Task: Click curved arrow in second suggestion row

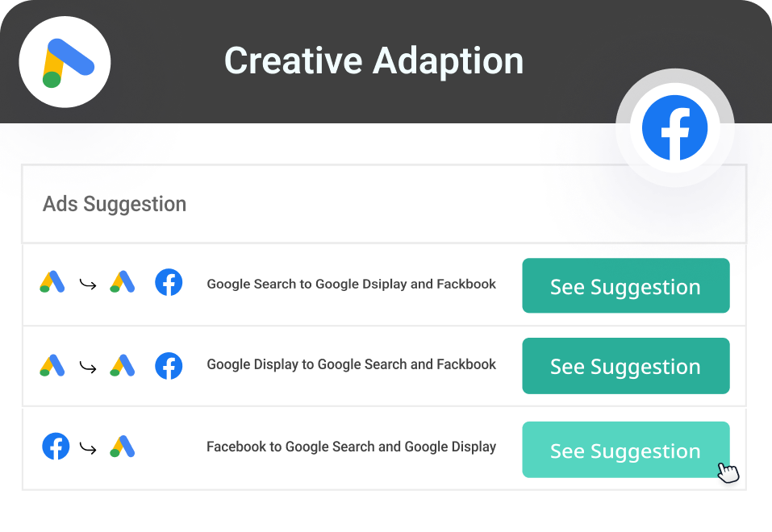Action: pyautogui.click(x=88, y=367)
